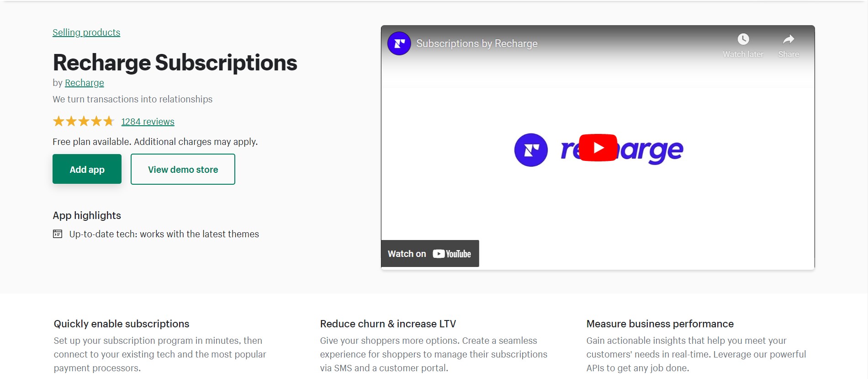Click the Free plan available text
Screen dimensions: 868x379
coord(155,142)
